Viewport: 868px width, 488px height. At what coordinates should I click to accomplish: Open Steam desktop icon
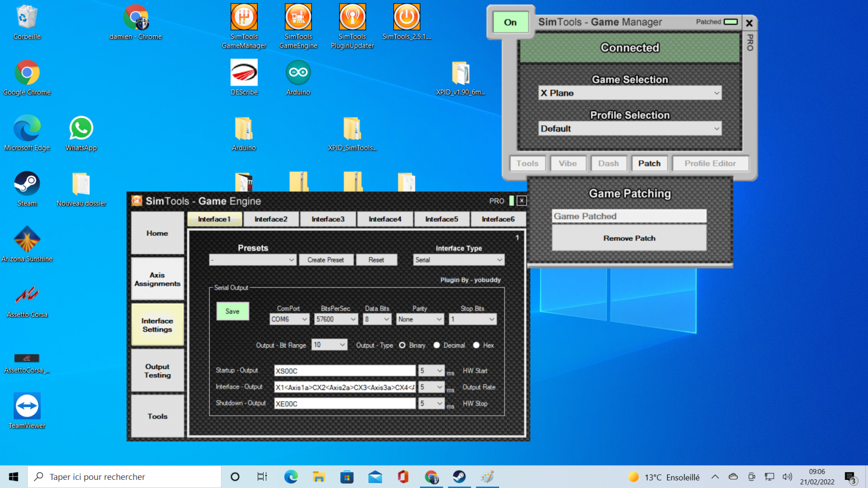click(x=27, y=189)
